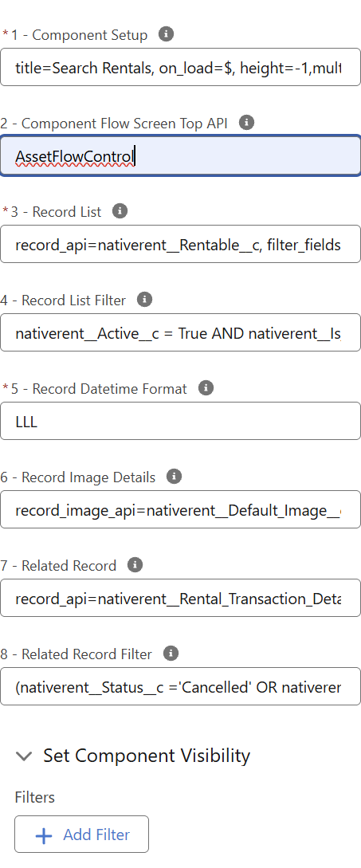Click the '7 - Related Record' label
Screen dimensions: 361x868
pyautogui.click(x=59, y=566)
